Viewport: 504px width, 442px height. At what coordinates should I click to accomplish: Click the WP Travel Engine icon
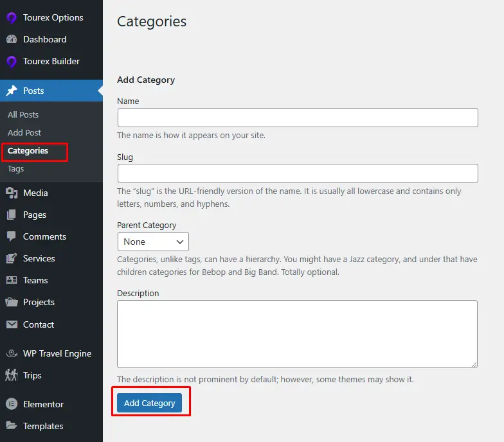12,353
